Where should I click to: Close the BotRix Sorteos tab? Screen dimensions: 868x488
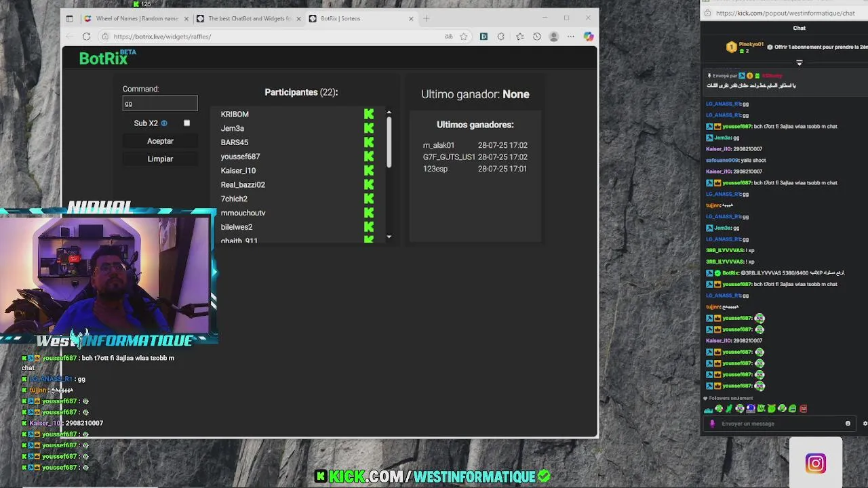click(x=411, y=18)
